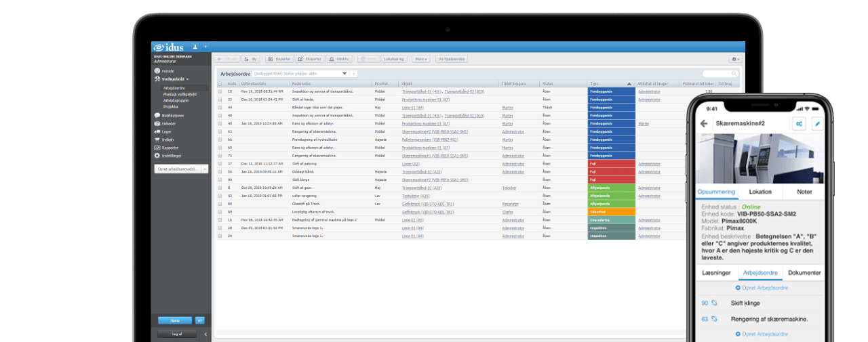
Task: Select Planlagt vedligehold in sidebar menu
Action: [x=180, y=94]
